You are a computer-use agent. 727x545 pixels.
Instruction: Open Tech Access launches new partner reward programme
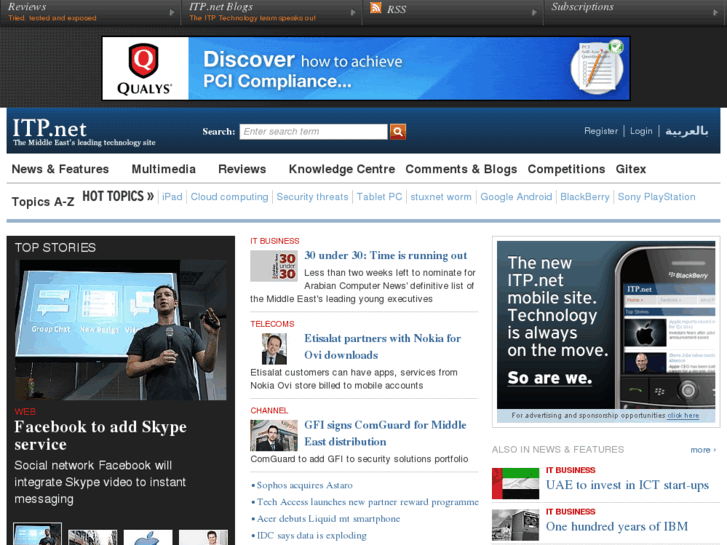coord(368,502)
